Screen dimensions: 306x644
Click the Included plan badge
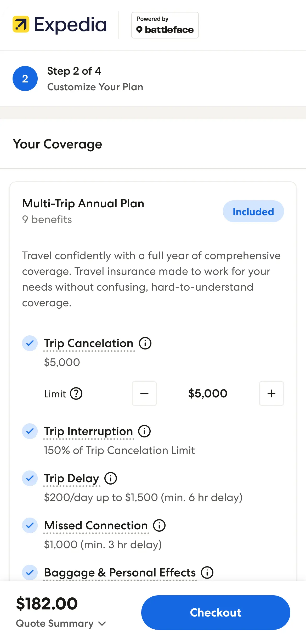coord(253,212)
